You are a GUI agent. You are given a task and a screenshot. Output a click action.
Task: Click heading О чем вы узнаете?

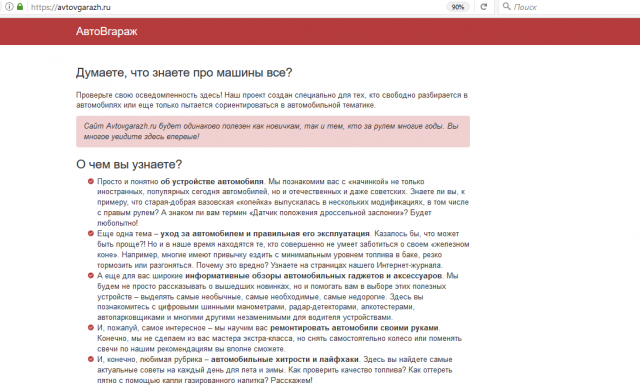click(x=129, y=164)
